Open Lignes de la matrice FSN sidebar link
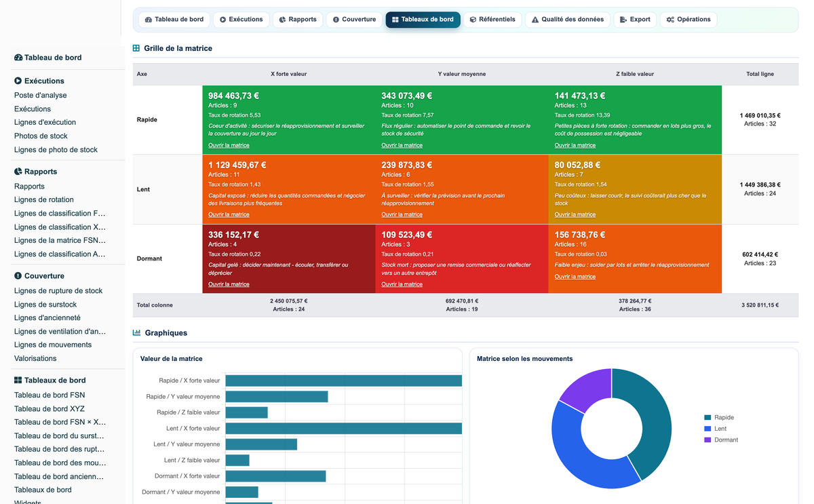Screen dimensions: 814x504 click(60, 241)
